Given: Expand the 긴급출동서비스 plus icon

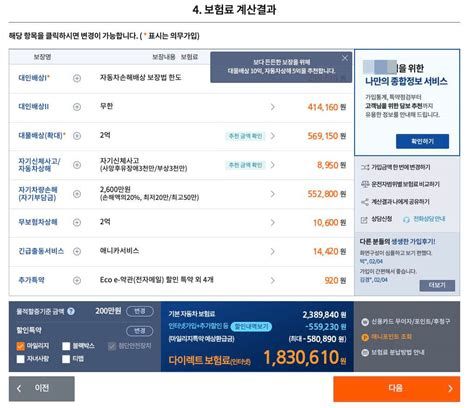Looking at the screenshot, I should click(77, 252).
